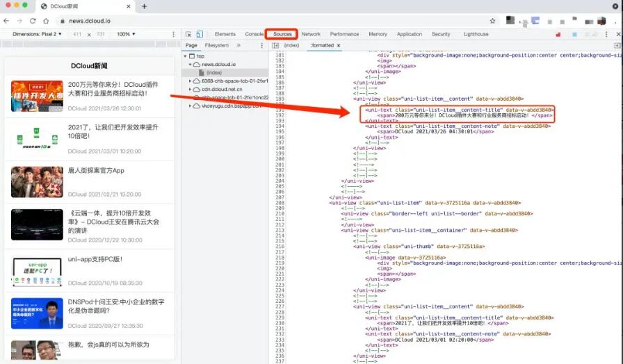Click the 插件开发大赛 news thumbnail

tap(37, 96)
